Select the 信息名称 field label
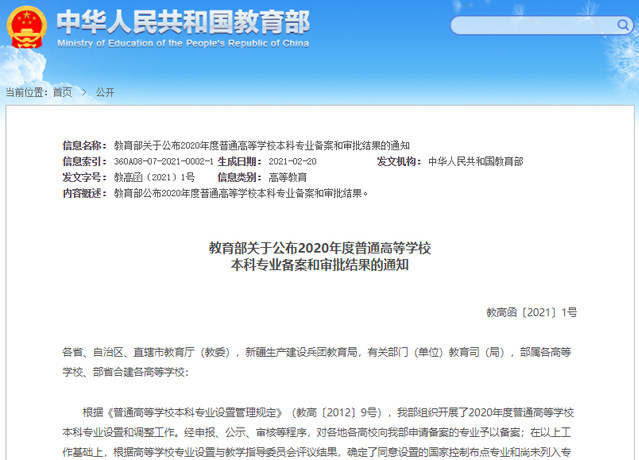The height and width of the screenshot is (460, 639). (x=84, y=145)
